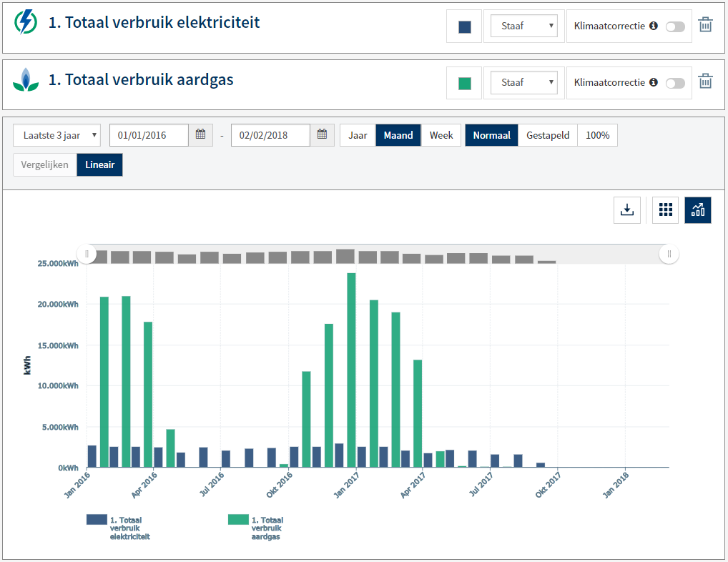Open calendar for start date 01/01/2016
The height and width of the screenshot is (562, 728).
200,135
